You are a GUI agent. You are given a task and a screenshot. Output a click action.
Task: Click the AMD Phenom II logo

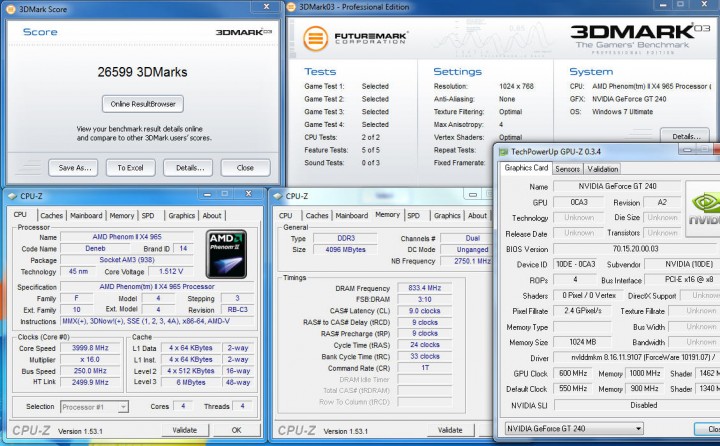pyautogui.click(x=226, y=254)
